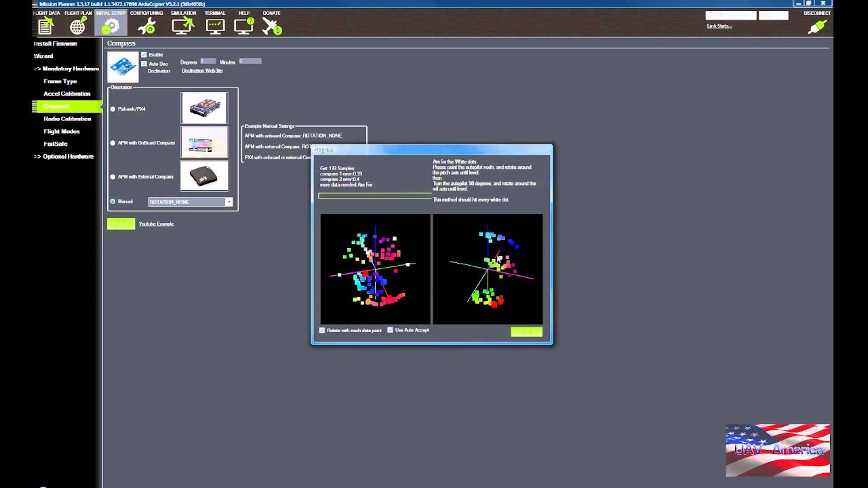
Task: Click the Disconnect plug icon
Action: click(817, 26)
